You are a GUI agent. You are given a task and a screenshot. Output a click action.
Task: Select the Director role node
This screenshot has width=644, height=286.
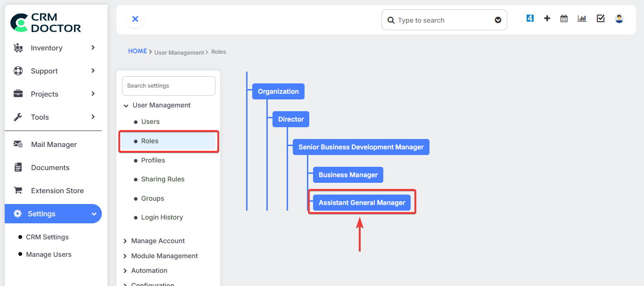291,119
